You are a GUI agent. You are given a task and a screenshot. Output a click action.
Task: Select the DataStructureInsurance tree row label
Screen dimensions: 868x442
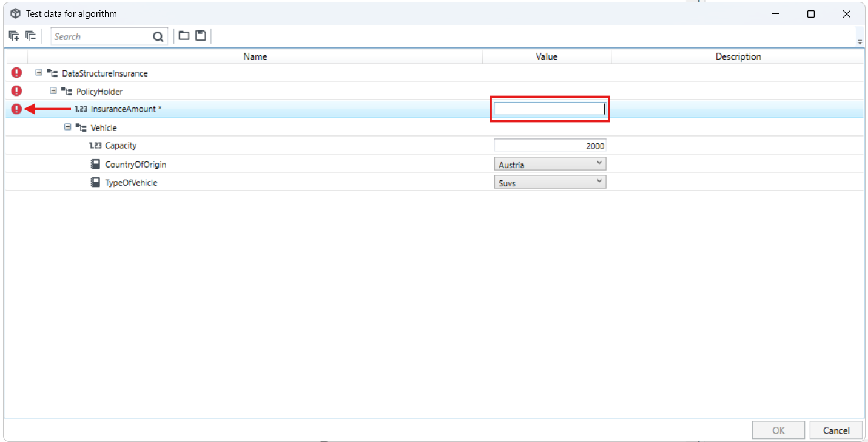(105, 73)
